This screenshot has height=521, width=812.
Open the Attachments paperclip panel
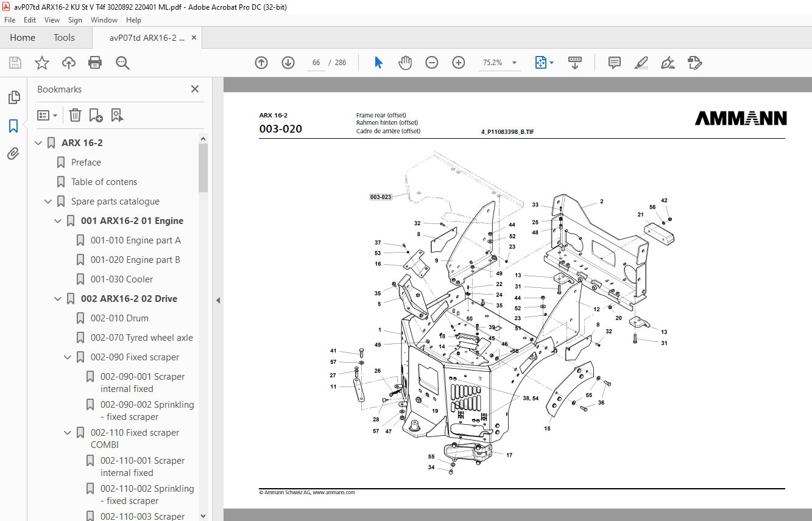[13, 154]
